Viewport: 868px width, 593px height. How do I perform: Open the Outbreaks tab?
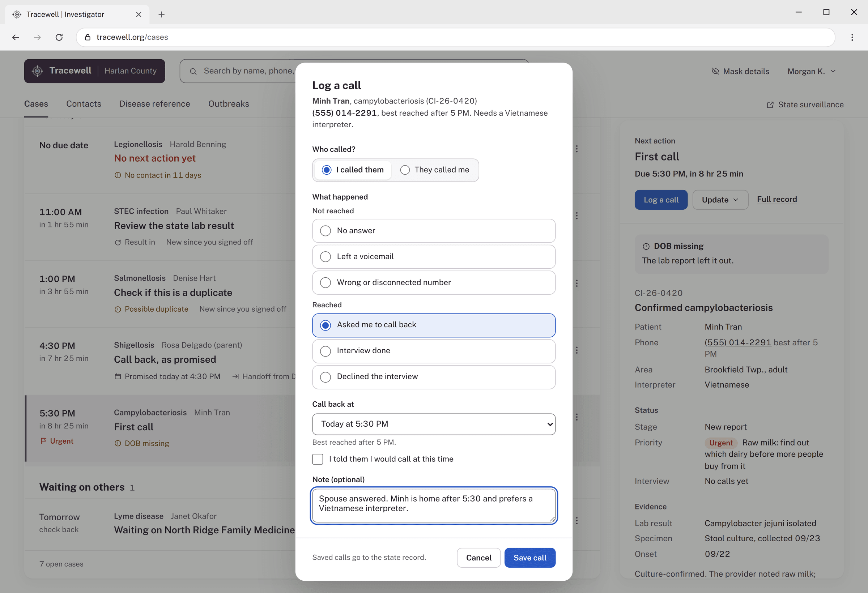point(229,104)
